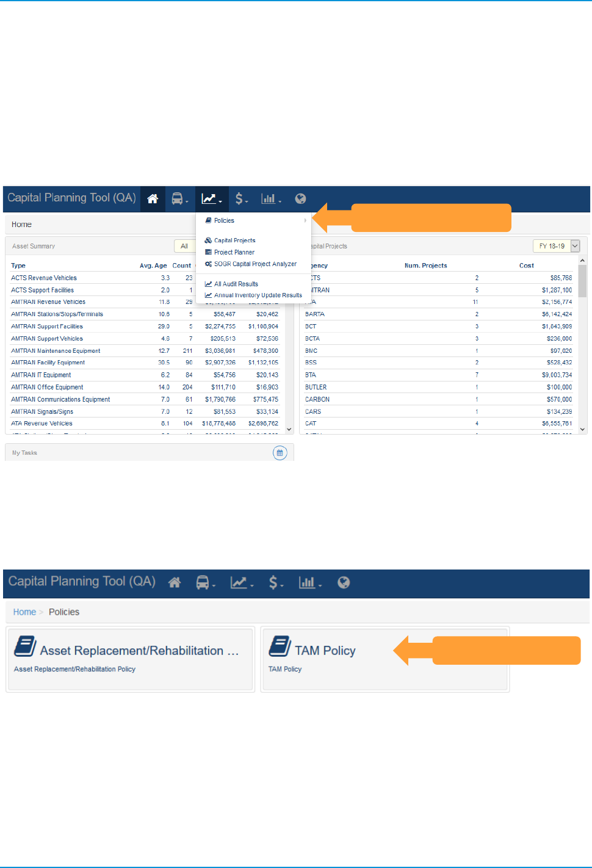The image size is (592, 868).
Task: Select AMTRAN Office Equipment row
Action: [x=145, y=387]
